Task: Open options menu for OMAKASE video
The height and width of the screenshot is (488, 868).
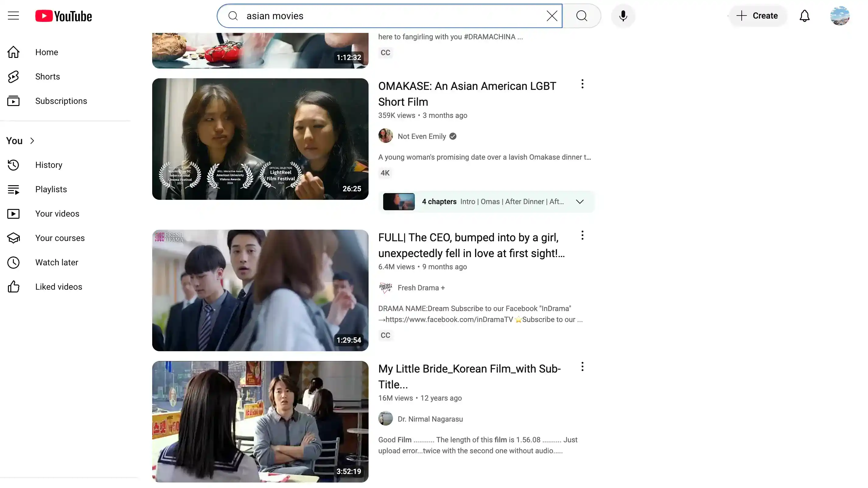Action: pos(582,84)
